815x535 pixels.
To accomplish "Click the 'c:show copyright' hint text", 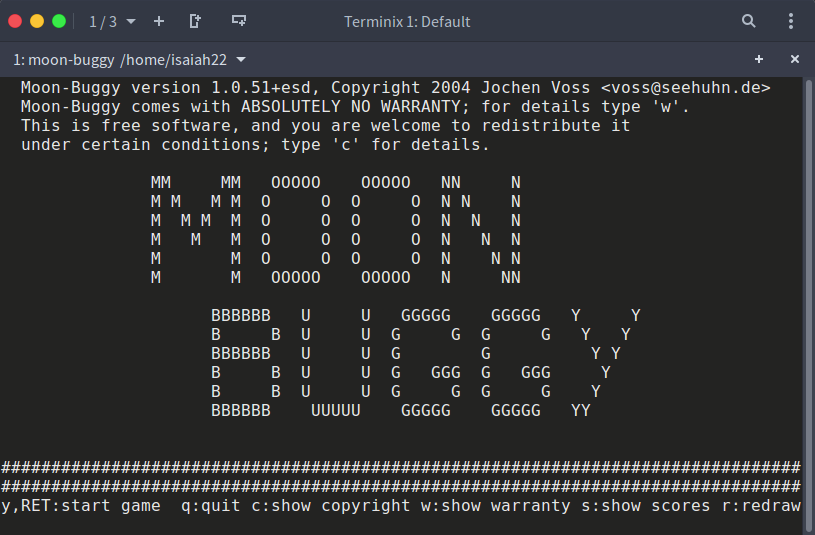I will coord(331,506).
